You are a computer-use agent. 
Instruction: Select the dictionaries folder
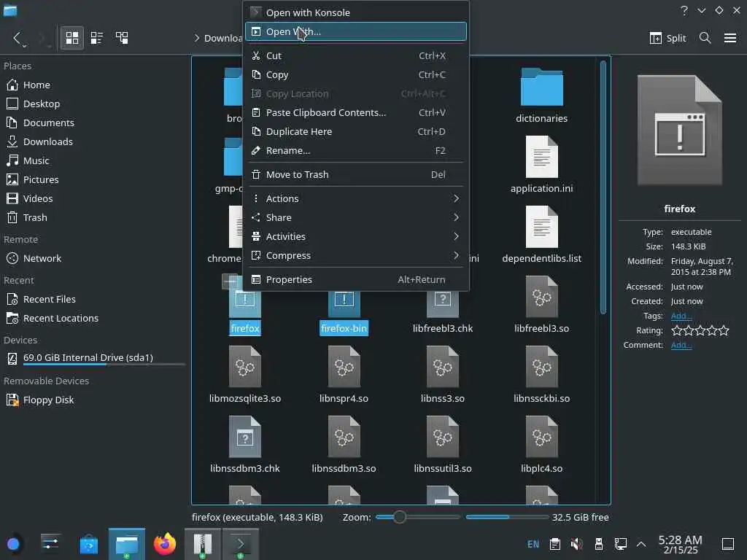[542, 96]
